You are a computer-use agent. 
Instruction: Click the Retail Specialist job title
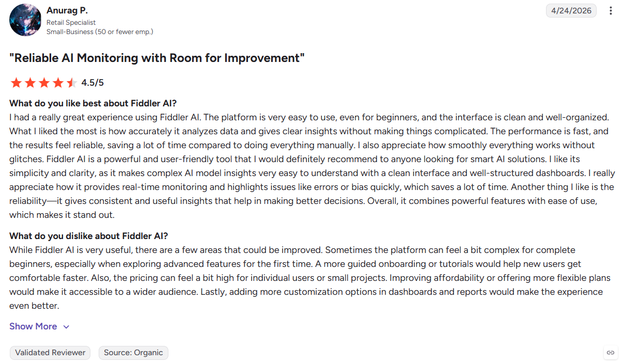(71, 23)
